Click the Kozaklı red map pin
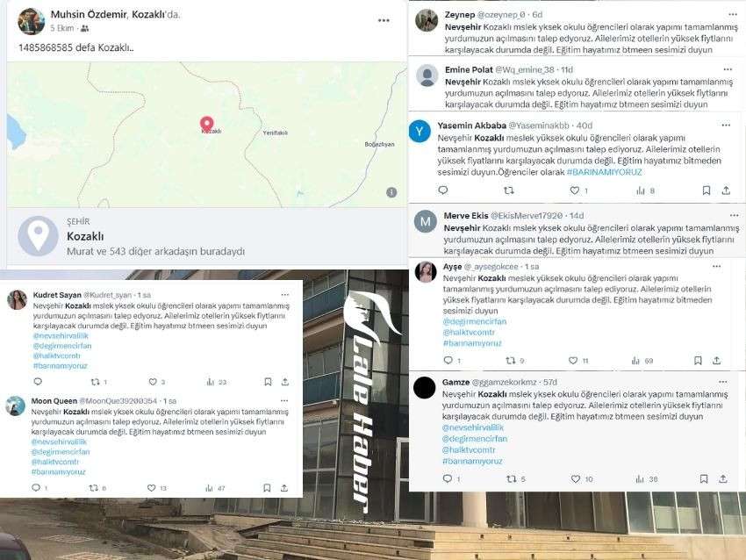The width and height of the screenshot is (746, 560). 206,125
